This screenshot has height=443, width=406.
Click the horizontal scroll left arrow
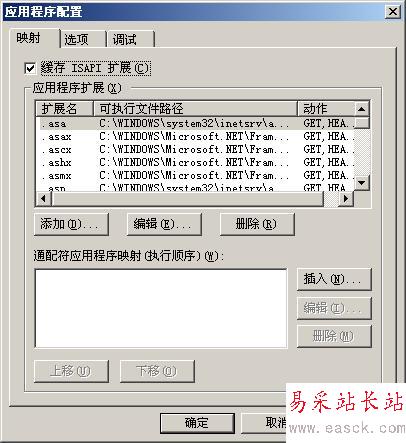coord(43,199)
